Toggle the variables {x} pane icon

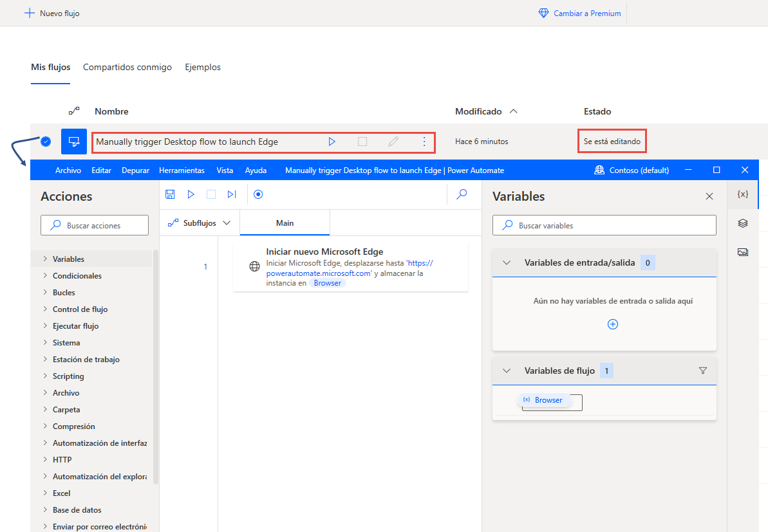[x=742, y=194]
